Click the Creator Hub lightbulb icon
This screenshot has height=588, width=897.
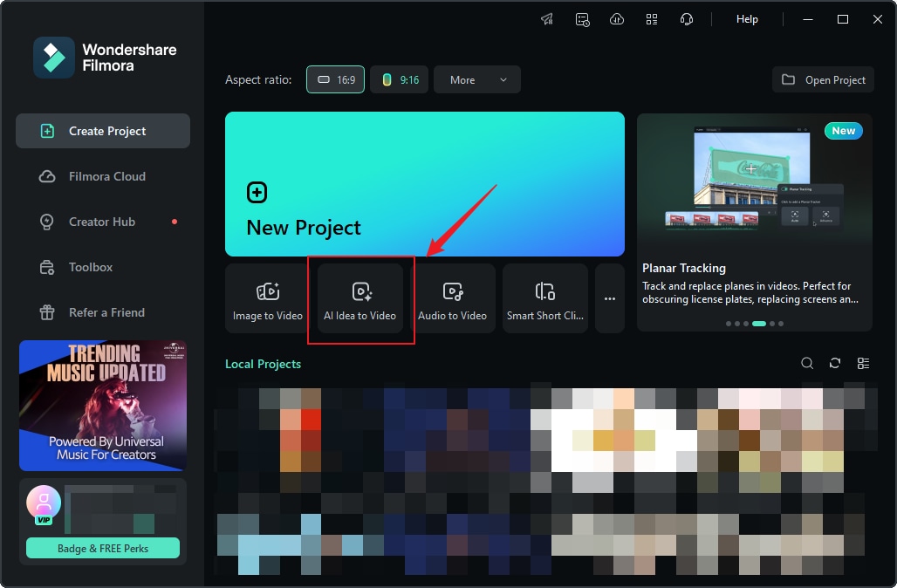[47, 222]
